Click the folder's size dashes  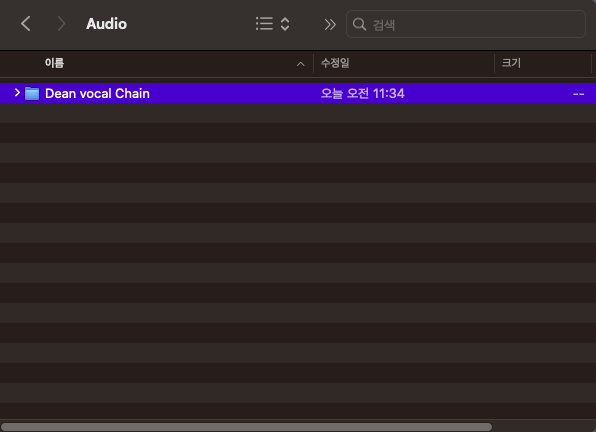point(579,94)
